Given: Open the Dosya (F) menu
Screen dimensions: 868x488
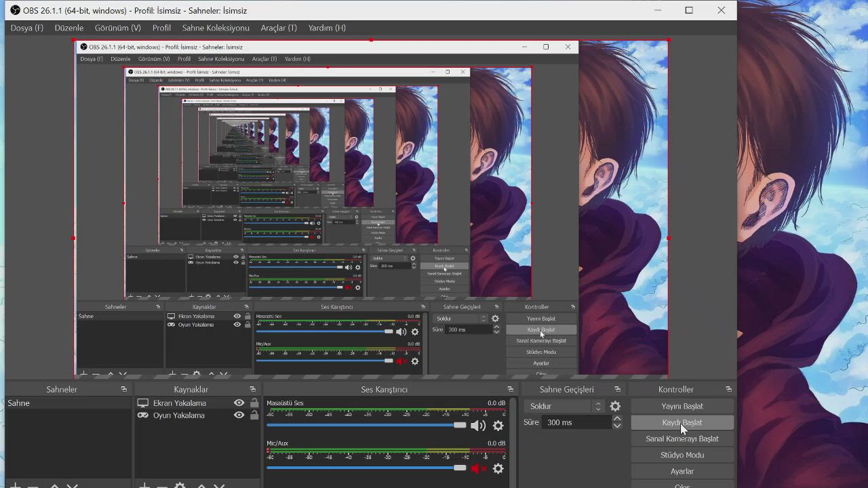Looking at the screenshot, I should 27,28.
